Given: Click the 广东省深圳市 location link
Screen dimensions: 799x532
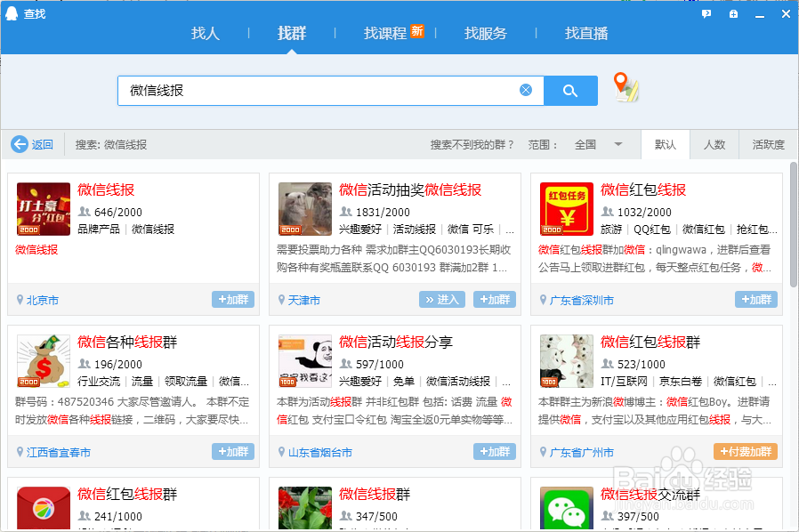Looking at the screenshot, I should coord(581,300).
